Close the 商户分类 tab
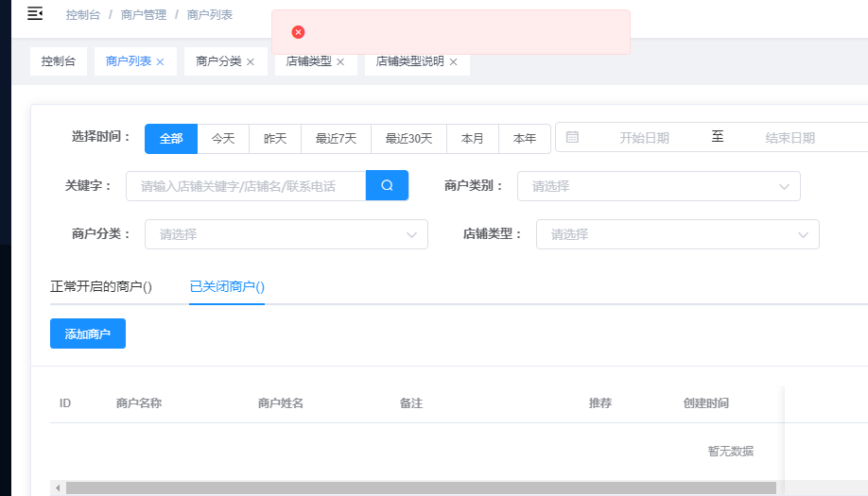The image size is (868, 496). pyautogui.click(x=251, y=62)
